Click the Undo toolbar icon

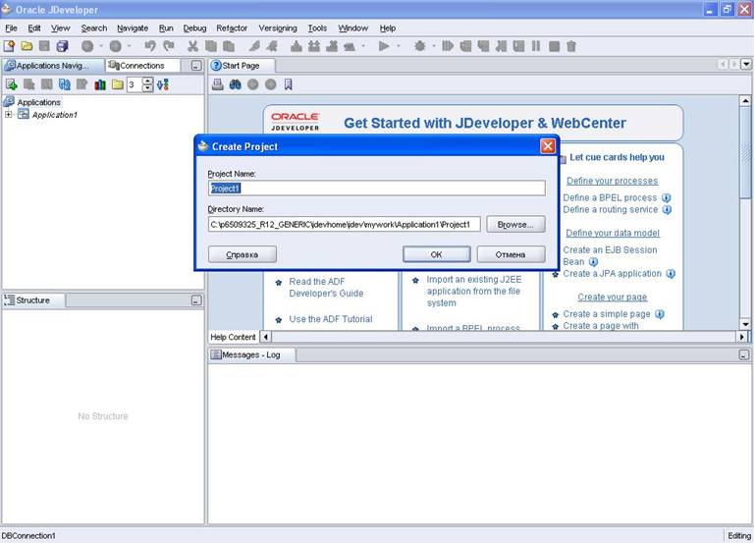pyautogui.click(x=150, y=46)
